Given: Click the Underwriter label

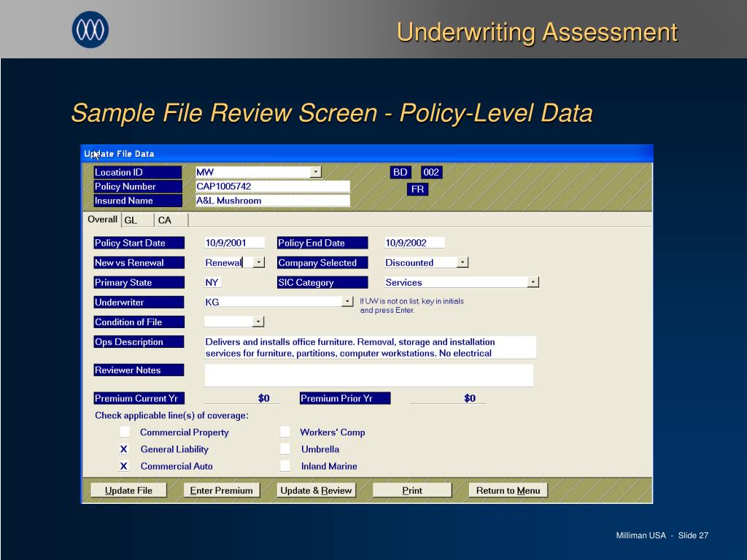Looking at the screenshot, I should pos(139,303).
